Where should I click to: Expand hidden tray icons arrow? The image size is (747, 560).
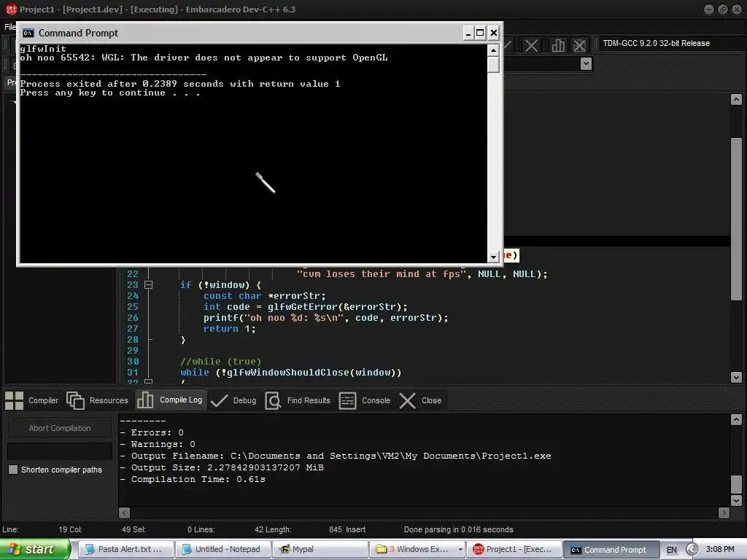pyautogui.click(x=692, y=550)
